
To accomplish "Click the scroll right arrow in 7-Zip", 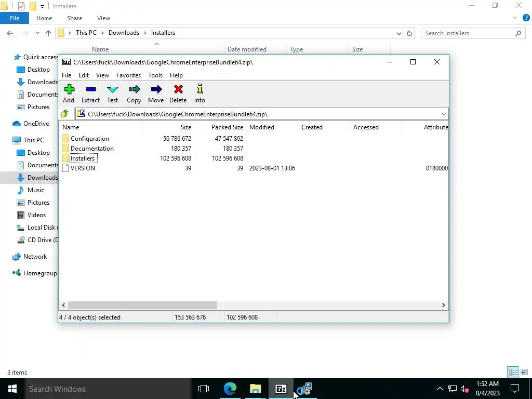I will (443, 305).
